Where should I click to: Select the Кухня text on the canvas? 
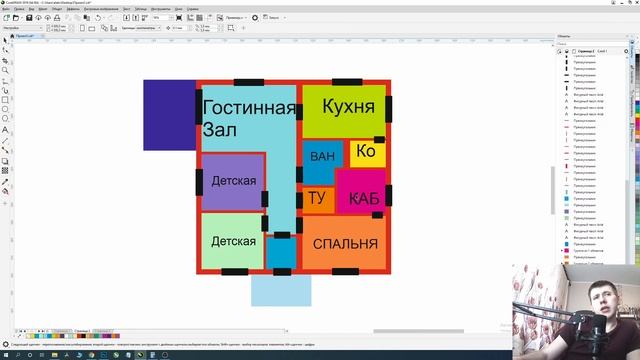coord(348,107)
